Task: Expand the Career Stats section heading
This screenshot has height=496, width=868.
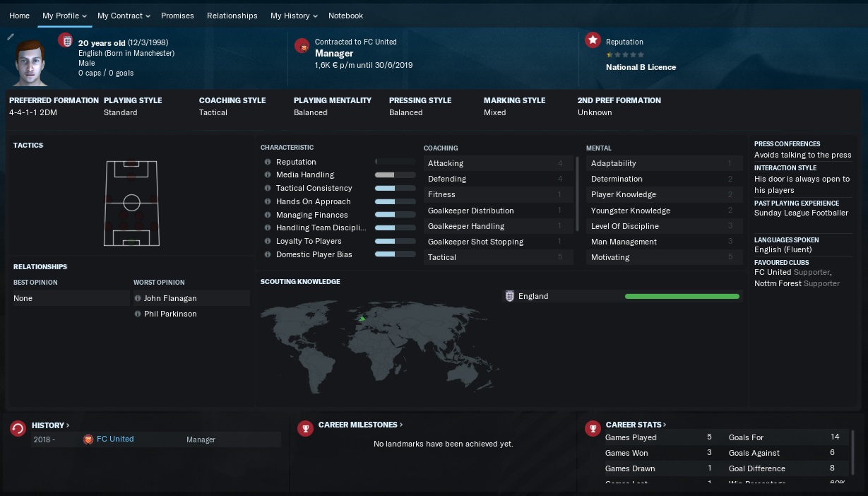Action: [636, 425]
